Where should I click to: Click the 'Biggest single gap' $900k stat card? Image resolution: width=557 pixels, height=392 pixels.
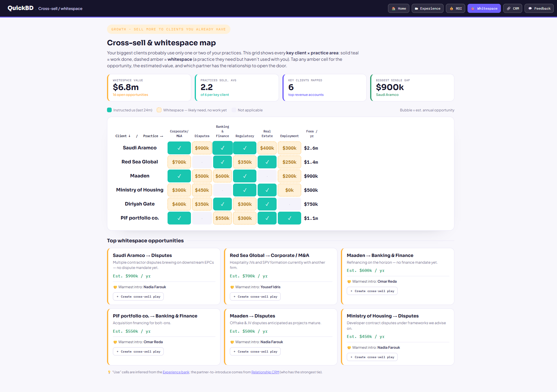[412, 88]
